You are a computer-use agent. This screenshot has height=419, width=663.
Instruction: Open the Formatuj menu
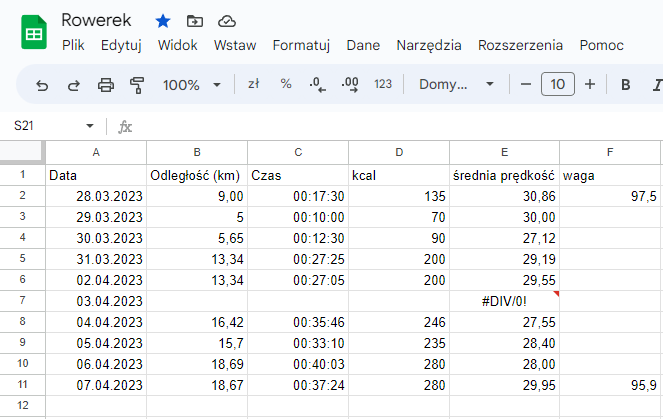[x=301, y=45]
